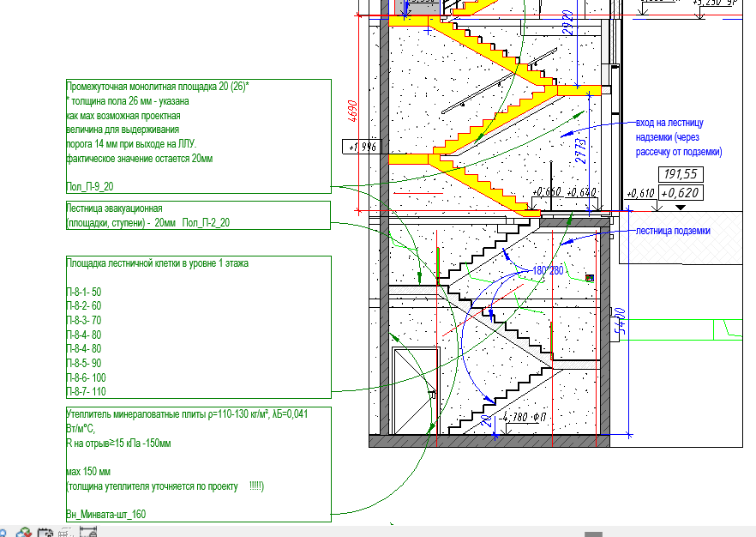756x537 pixels.
Task: Click the line '* толщина пола 26 мм - указана'
Action: pos(128,101)
